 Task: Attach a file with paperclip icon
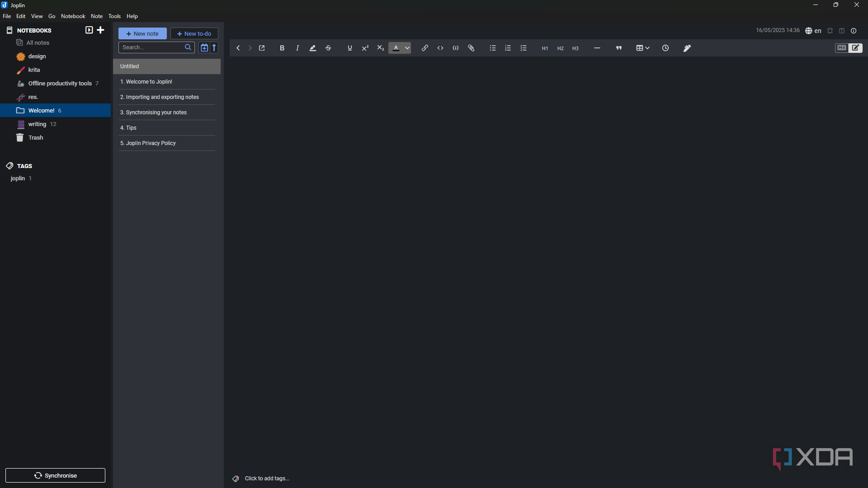point(471,48)
